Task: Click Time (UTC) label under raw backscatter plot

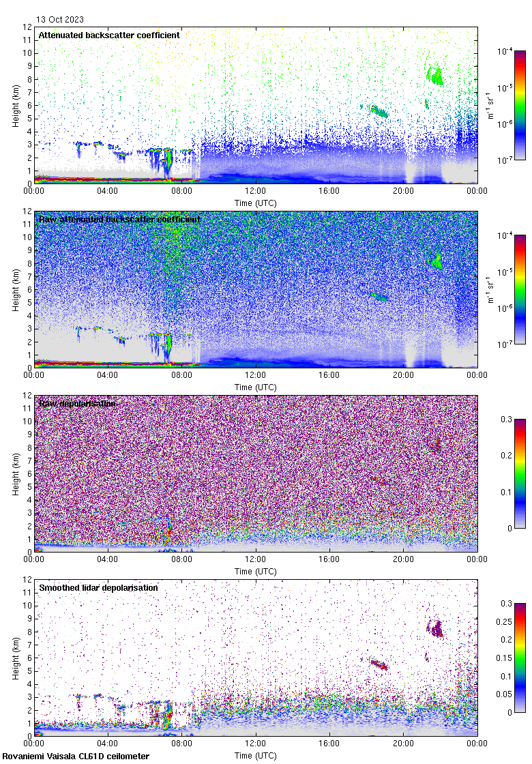Action: pos(255,387)
